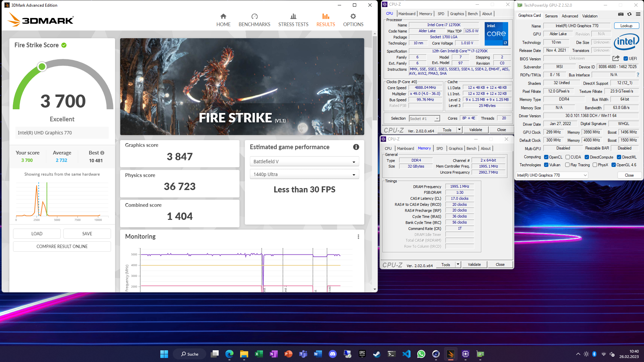Open CPU-Z Socket #1 selection dropdown
Image resolution: width=644 pixels, height=362 pixels.
click(424, 118)
